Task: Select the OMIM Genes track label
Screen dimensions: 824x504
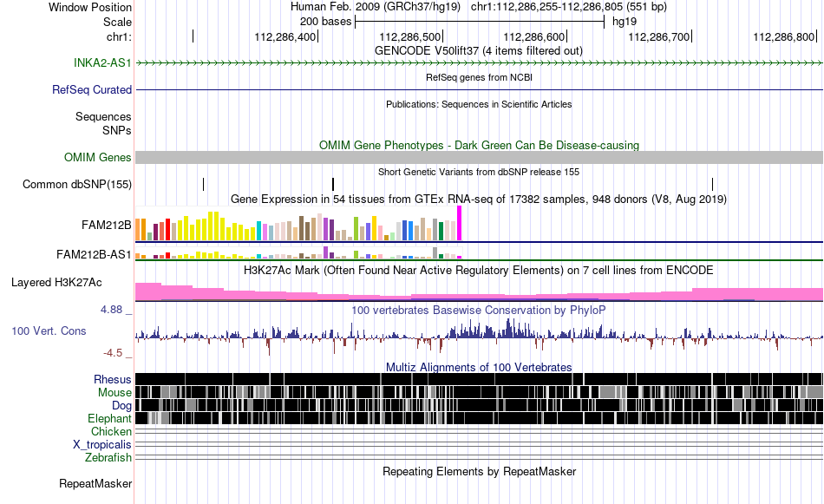Action: [98, 158]
